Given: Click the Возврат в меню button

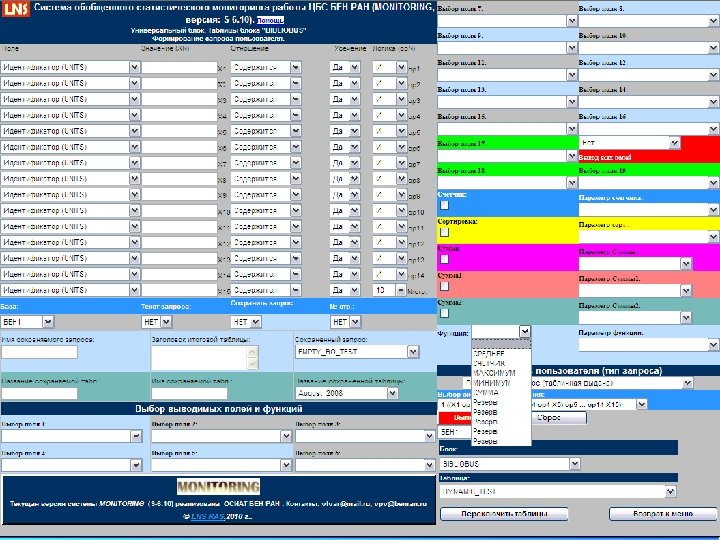Looking at the screenshot, I should 663,514.
